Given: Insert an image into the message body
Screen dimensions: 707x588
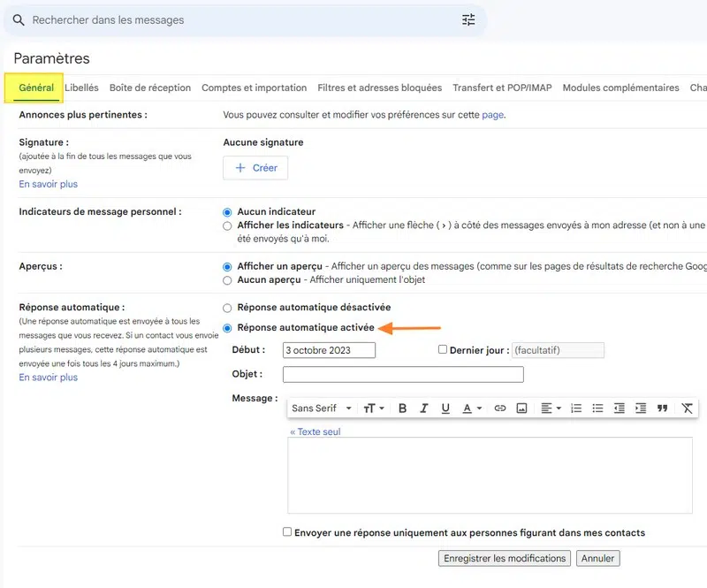Looking at the screenshot, I should click(x=521, y=408).
